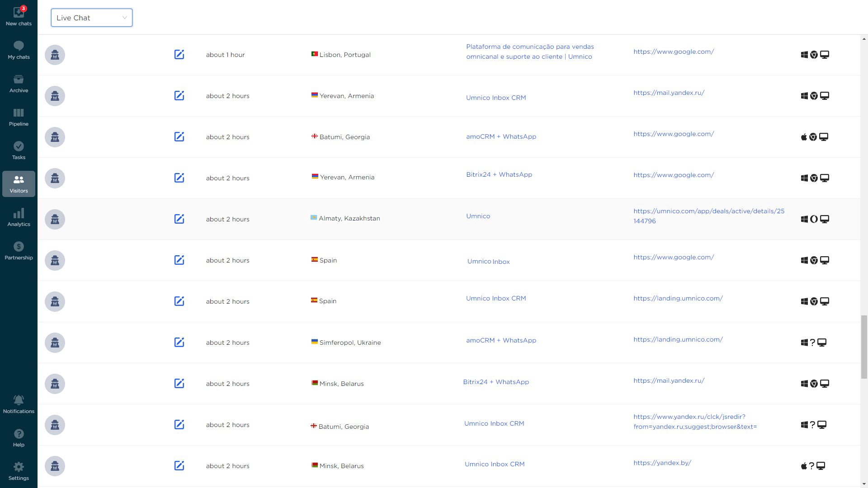The height and width of the screenshot is (488, 868).
Task: Select the Visitors sidebar tab
Action: [x=19, y=184]
